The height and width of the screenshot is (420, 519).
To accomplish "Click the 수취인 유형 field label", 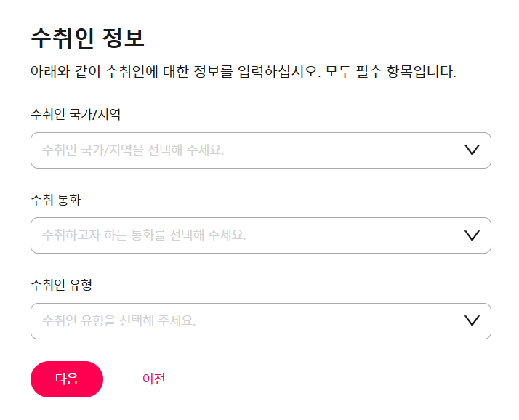I will coord(61,285).
